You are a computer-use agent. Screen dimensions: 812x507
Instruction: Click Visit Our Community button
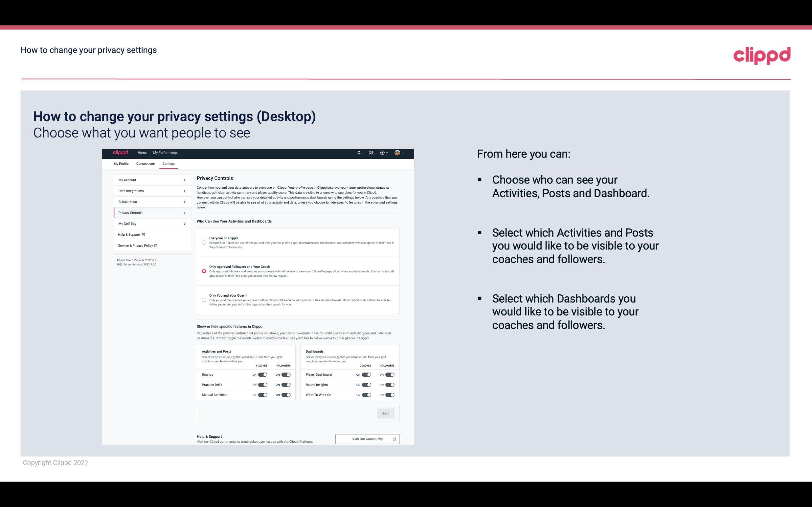coord(367,439)
